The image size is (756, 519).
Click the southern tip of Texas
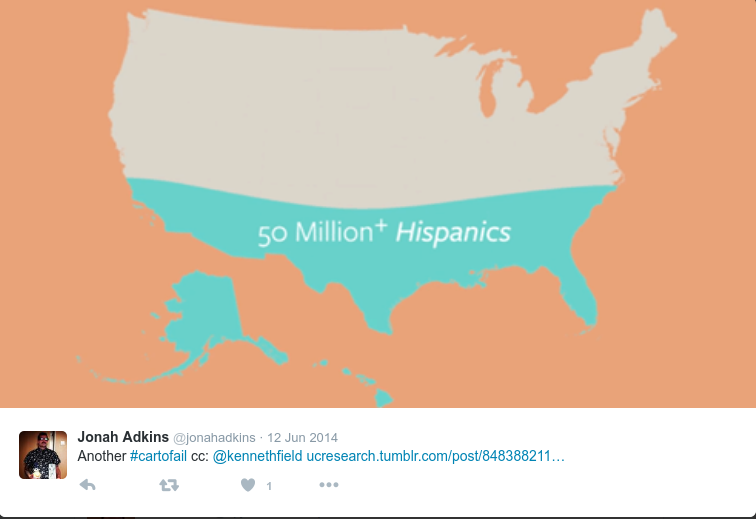tap(381, 328)
